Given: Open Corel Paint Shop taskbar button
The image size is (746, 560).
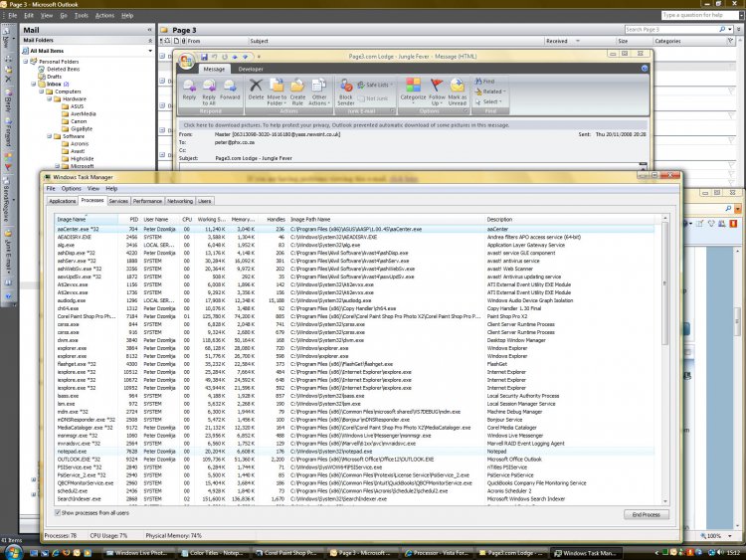Looking at the screenshot, I should [286, 553].
